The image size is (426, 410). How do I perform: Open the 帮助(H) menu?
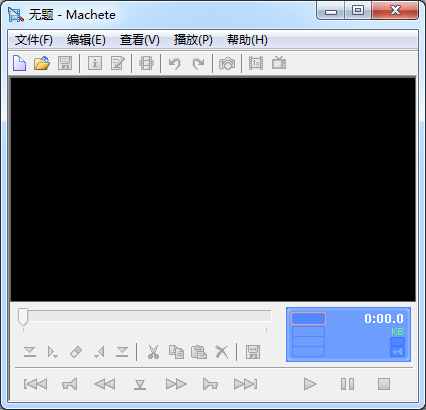coord(247,40)
